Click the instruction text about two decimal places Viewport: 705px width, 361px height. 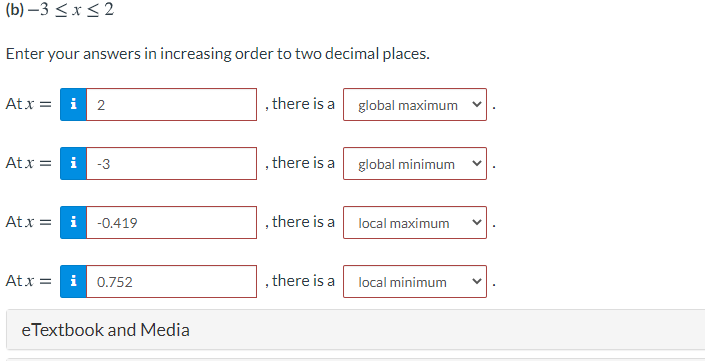[218, 54]
